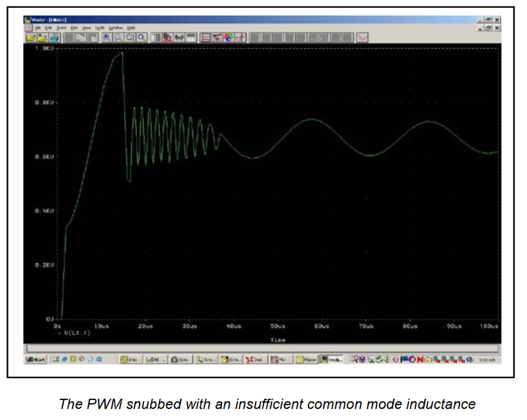Click the Probe application icon in title bar

pyautogui.click(x=28, y=20)
